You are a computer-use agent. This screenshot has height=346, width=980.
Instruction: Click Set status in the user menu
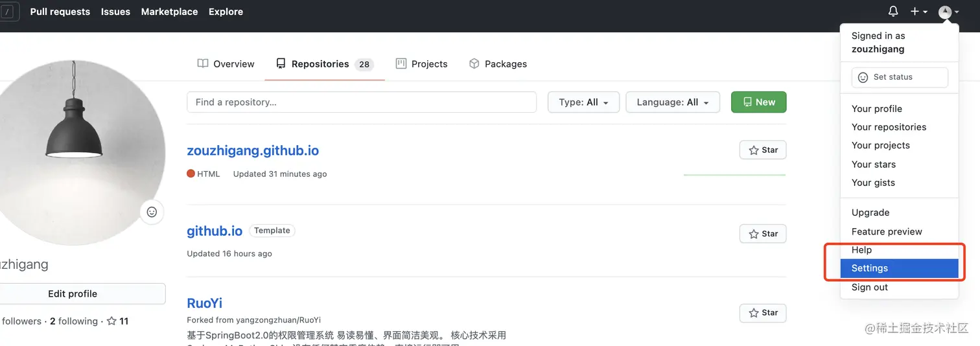[900, 77]
